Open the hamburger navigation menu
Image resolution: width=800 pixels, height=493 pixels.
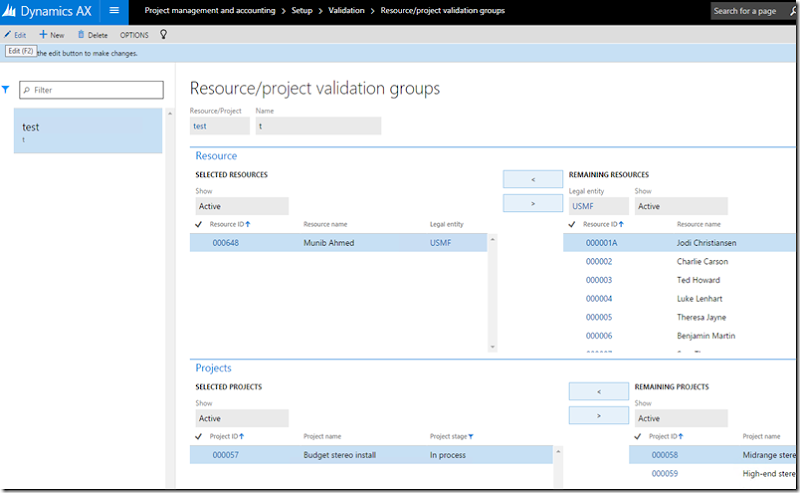(114, 11)
